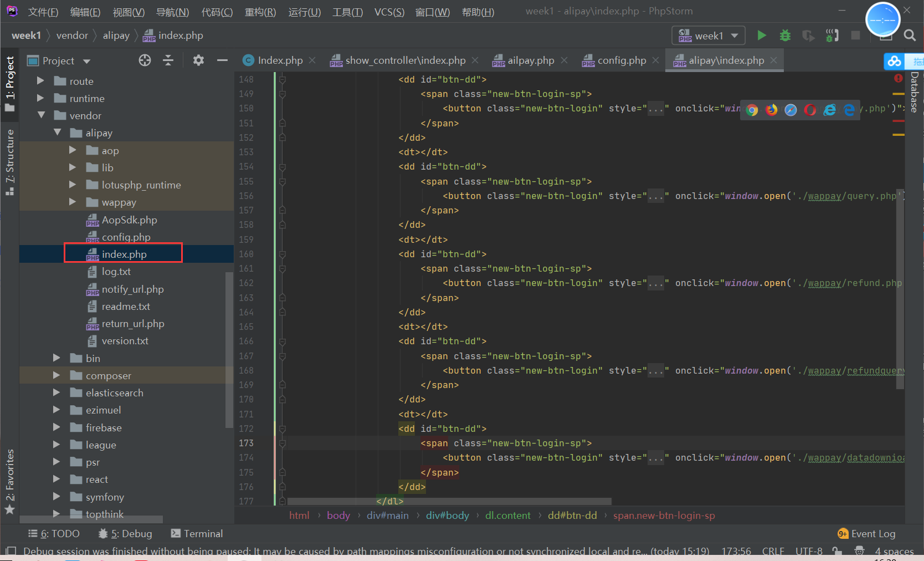Open file in Internet Explorer

829,110
